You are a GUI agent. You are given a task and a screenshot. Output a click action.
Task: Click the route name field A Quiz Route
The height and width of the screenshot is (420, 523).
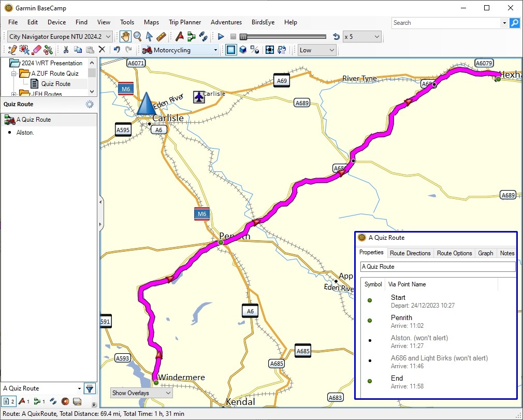tap(438, 267)
